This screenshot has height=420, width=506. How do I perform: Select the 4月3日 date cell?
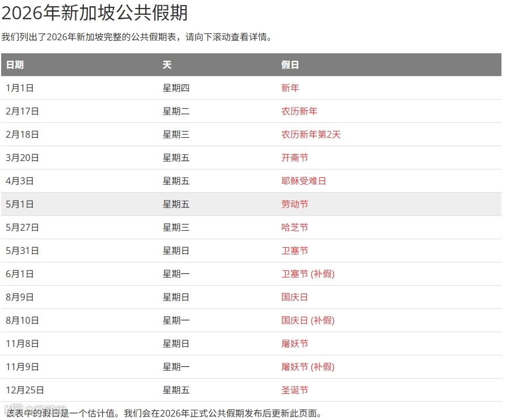[x=20, y=180]
